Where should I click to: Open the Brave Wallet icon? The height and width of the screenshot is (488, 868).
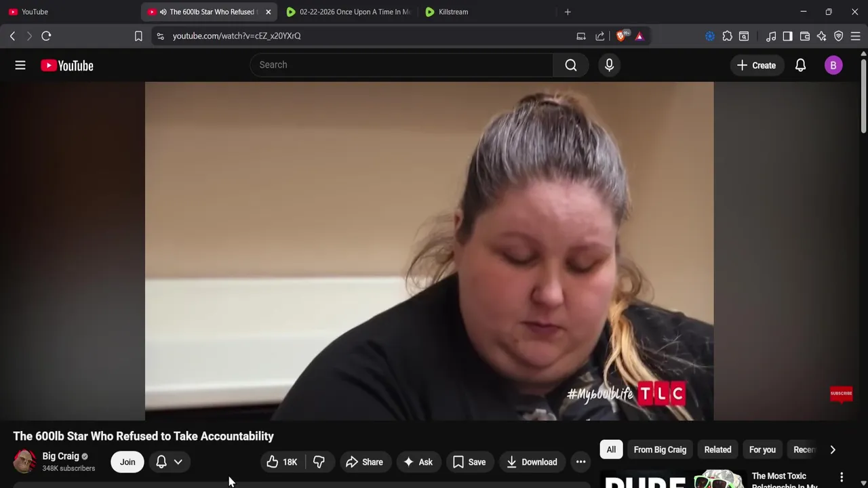point(805,36)
